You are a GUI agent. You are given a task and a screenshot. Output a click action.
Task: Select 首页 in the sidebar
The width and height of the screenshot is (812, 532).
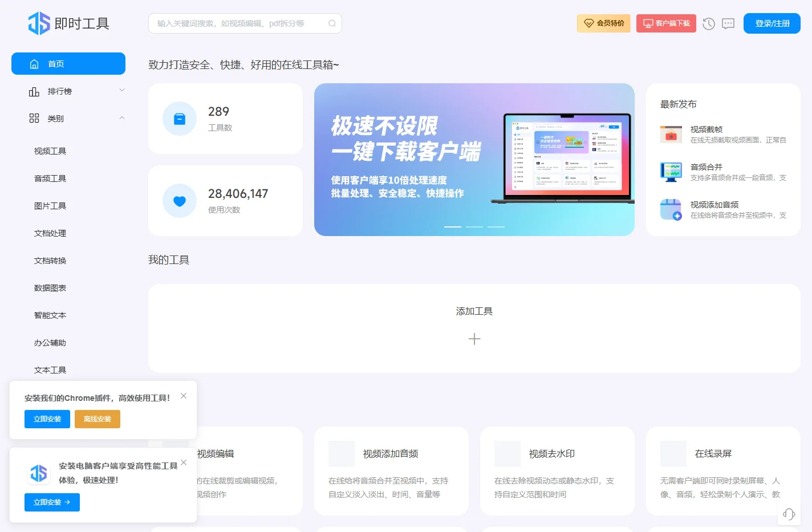point(68,64)
